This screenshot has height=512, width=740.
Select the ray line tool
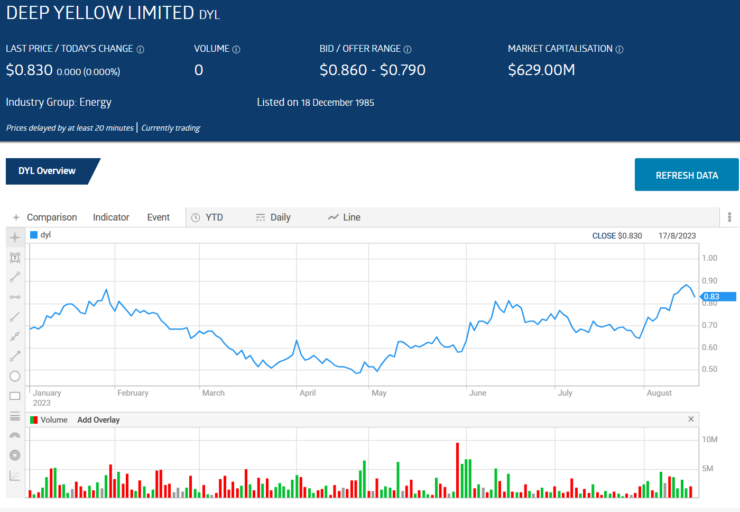tap(15, 317)
